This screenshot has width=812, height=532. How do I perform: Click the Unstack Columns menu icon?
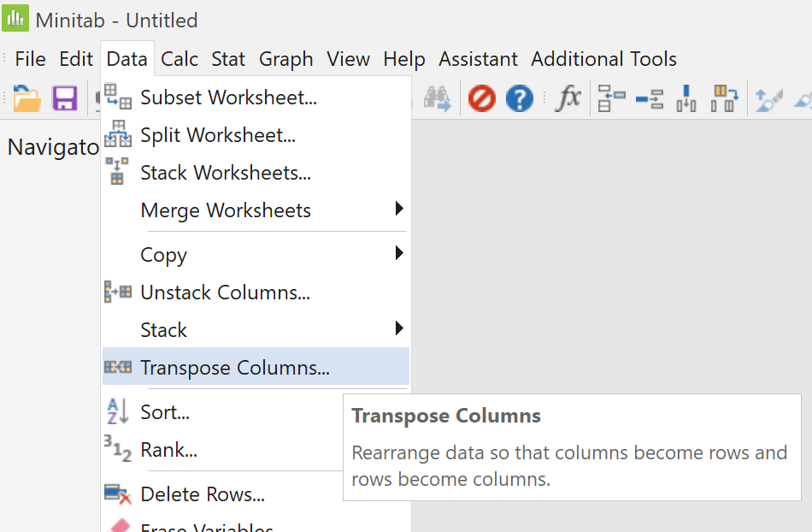118,292
